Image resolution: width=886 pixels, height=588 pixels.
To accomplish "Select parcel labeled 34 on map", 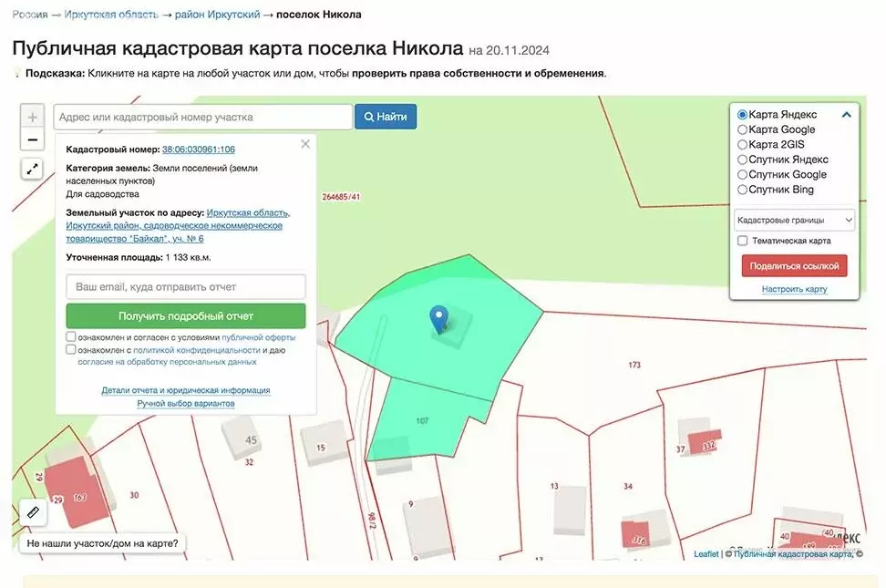I will 628,486.
